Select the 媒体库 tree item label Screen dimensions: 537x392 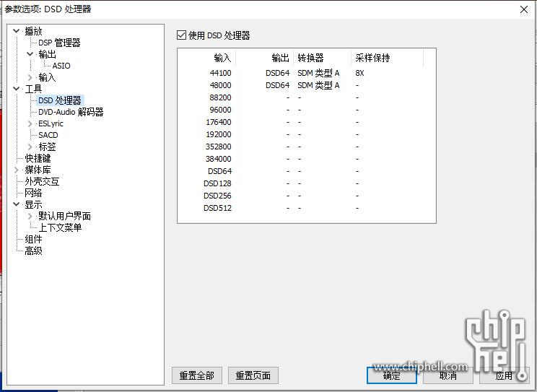pos(38,170)
